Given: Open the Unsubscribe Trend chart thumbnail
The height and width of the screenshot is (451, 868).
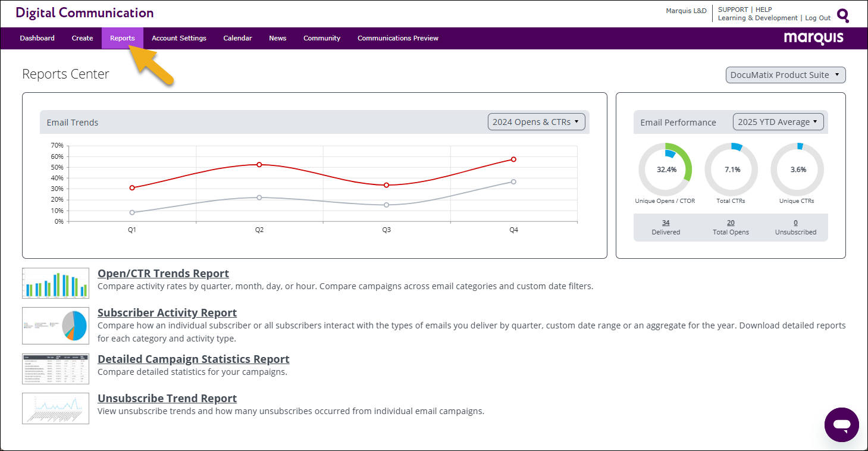Looking at the screenshot, I should tap(55, 408).
